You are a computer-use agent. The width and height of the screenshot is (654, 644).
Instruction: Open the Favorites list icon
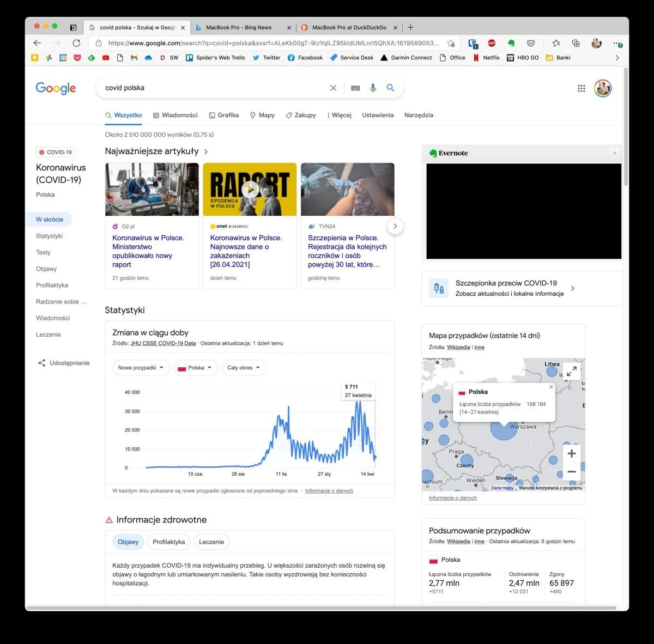click(x=556, y=43)
